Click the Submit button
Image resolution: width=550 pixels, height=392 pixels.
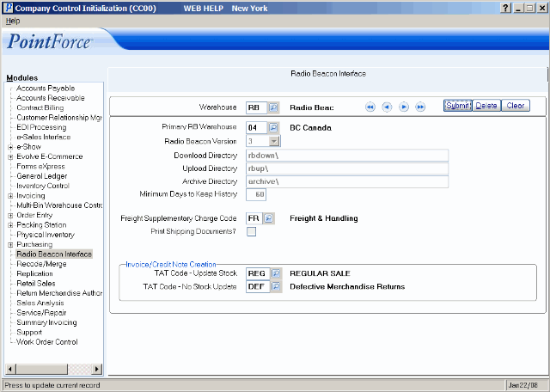click(x=458, y=106)
